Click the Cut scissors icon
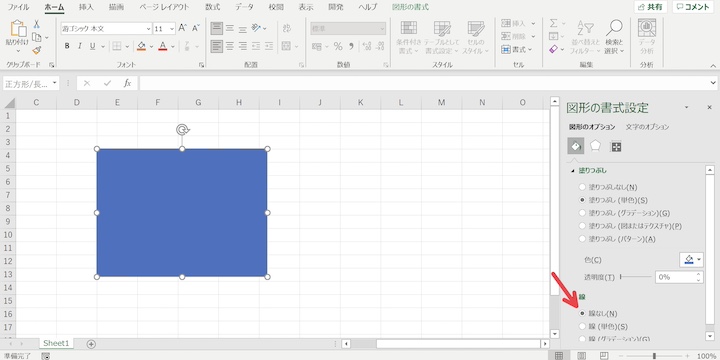 pyautogui.click(x=37, y=24)
